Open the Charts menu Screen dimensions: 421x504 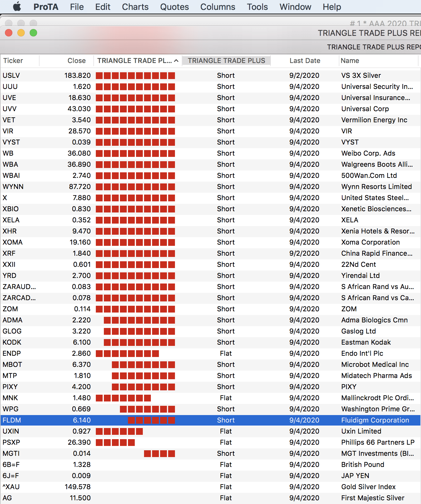pos(135,7)
